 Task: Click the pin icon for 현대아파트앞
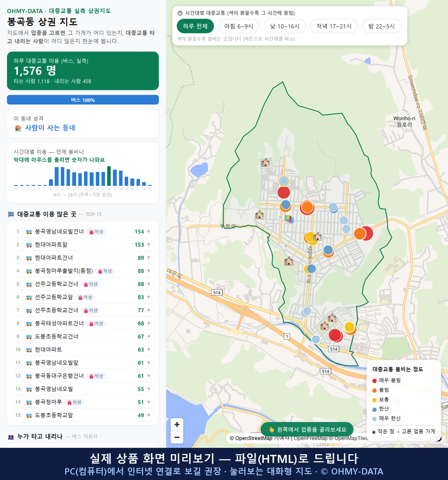point(149,245)
